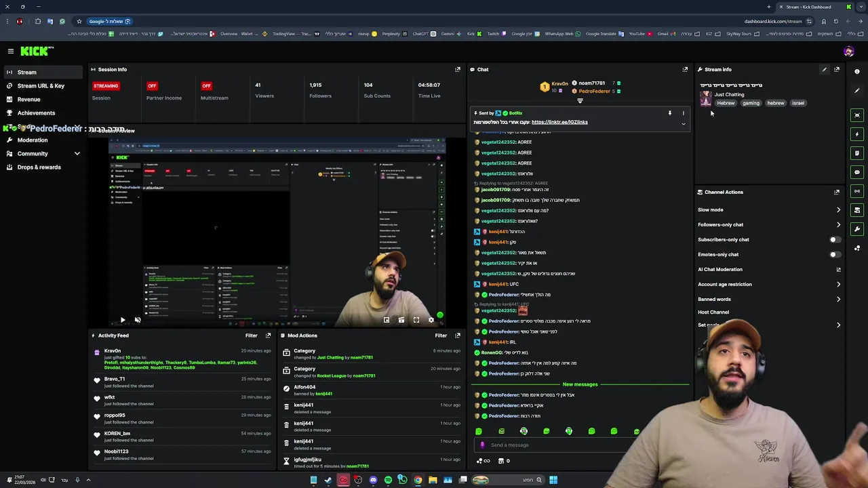The width and height of the screenshot is (868, 488).
Task: Edit stream info with the pencil icon
Action: coord(825,69)
